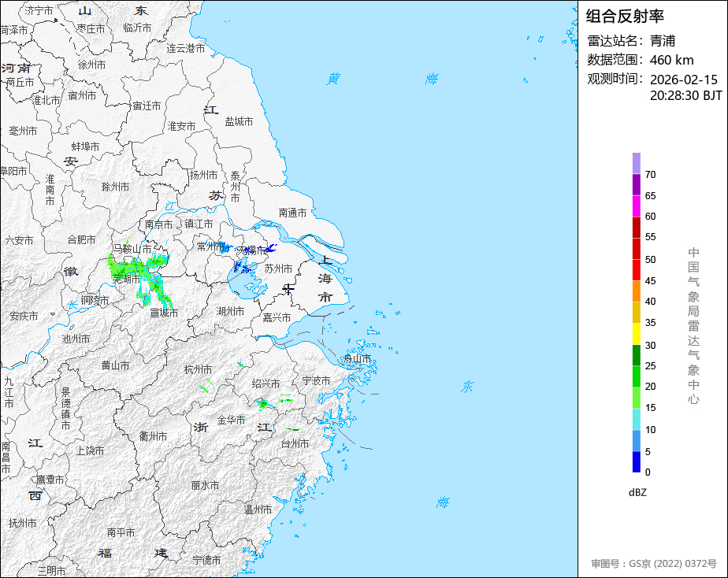Click the 徐州市 city label
The width and height of the screenshot is (728, 578).
[91, 65]
